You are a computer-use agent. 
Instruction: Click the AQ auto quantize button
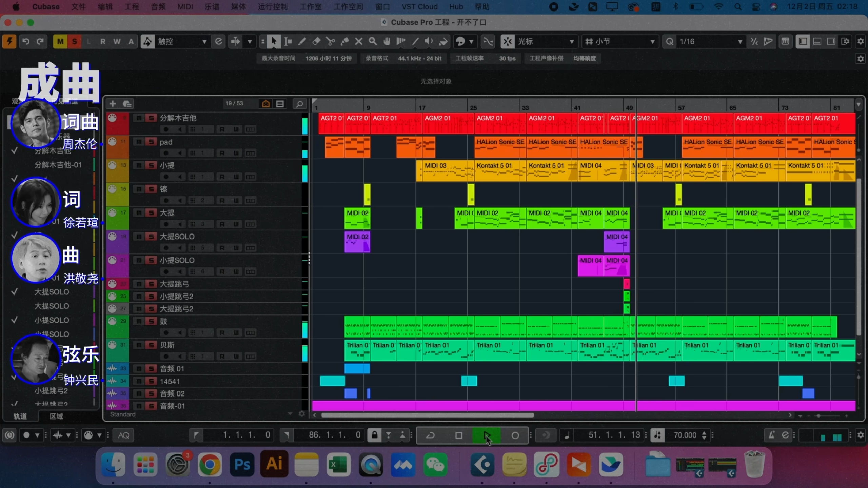point(123,435)
